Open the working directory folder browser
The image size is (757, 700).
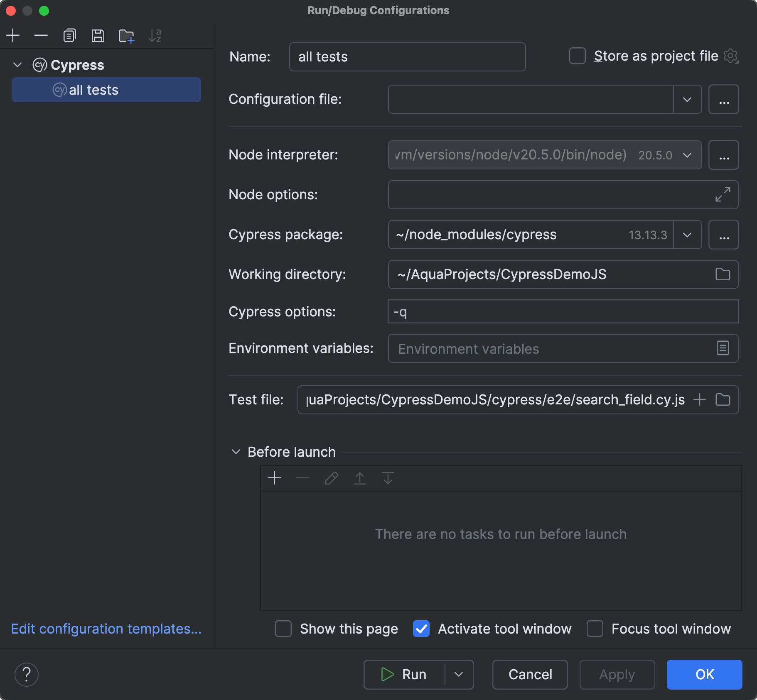722,274
